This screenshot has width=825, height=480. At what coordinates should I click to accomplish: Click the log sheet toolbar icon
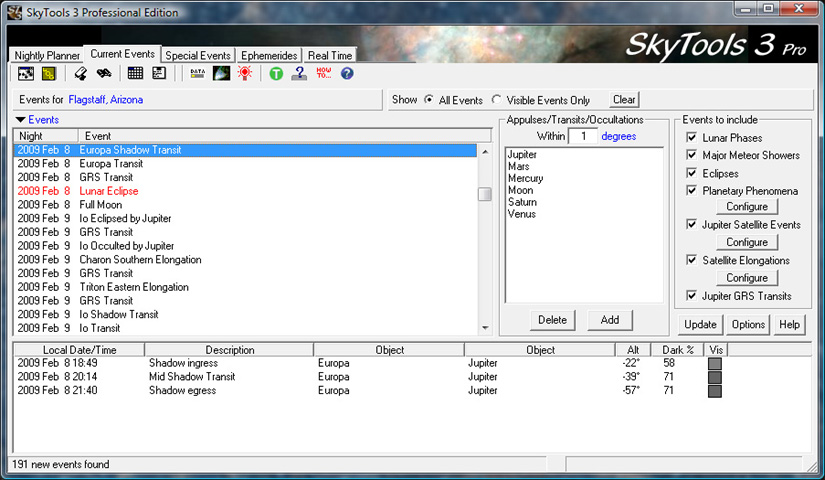159,74
